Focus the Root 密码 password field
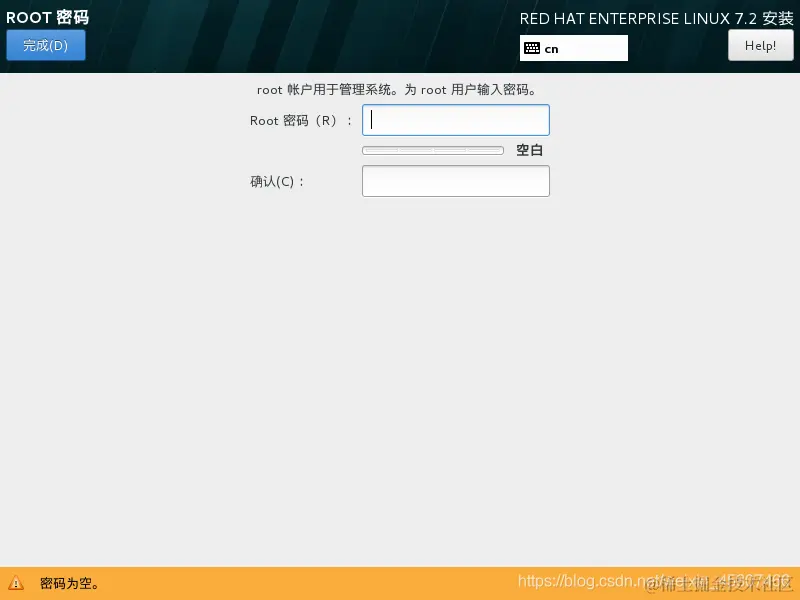This screenshot has width=800, height=600. pos(456,120)
